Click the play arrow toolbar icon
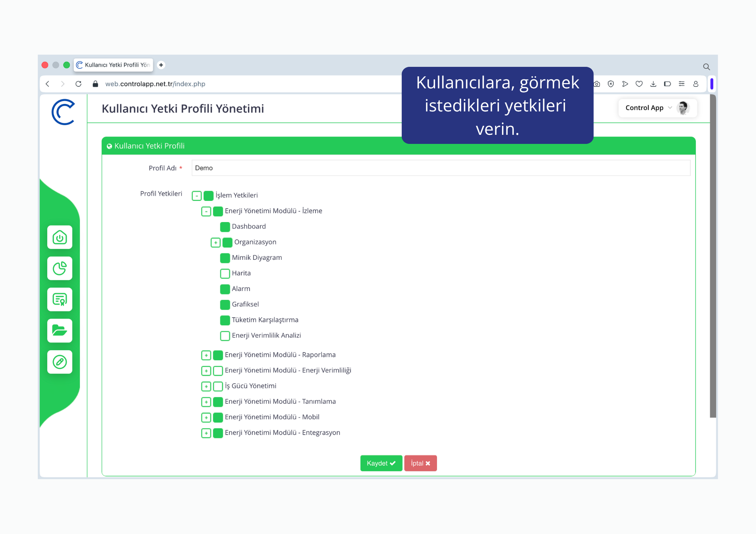The height and width of the screenshot is (534, 756). [x=625, y=84]
